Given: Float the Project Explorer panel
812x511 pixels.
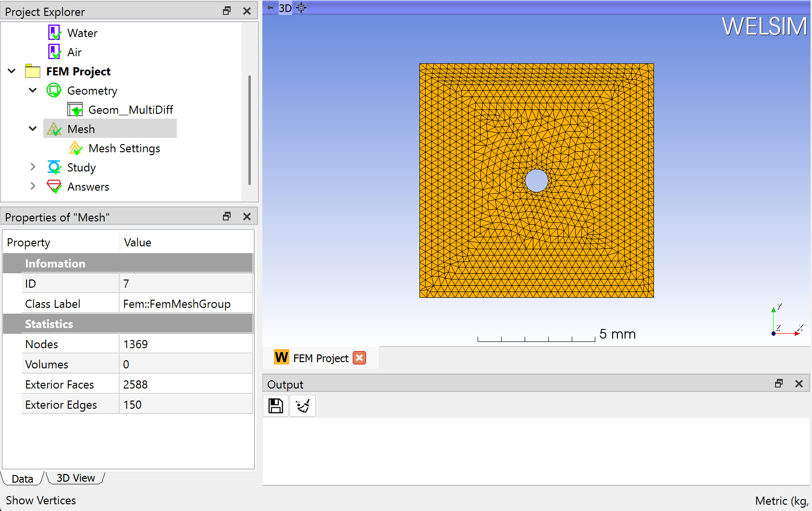Looking at the screenshot, I should (227, 11).
